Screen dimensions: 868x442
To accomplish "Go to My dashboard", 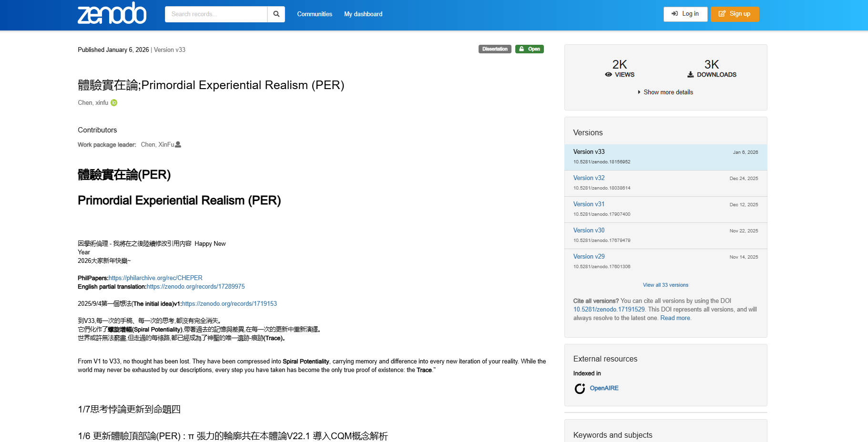I will (x=363, y=14).
